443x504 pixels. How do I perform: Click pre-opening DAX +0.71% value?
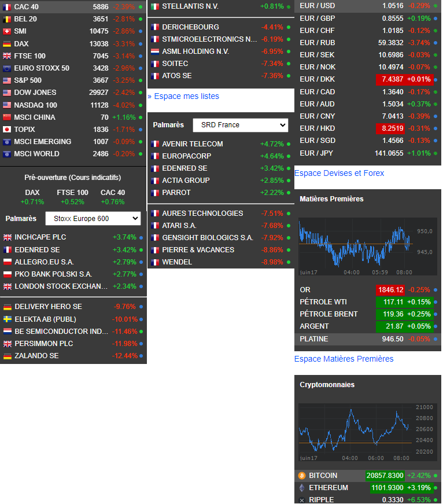click(x=32, y=202)
